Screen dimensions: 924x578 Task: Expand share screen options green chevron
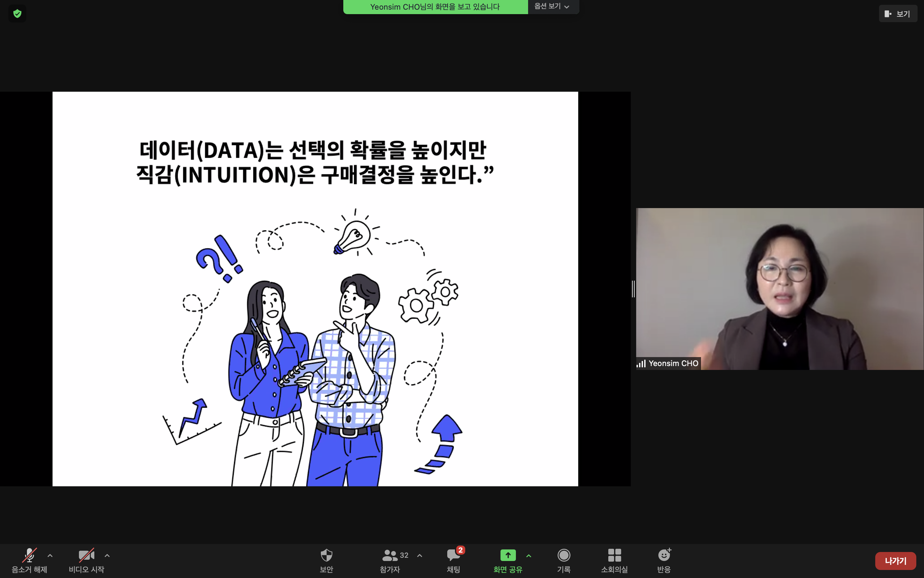529,556
